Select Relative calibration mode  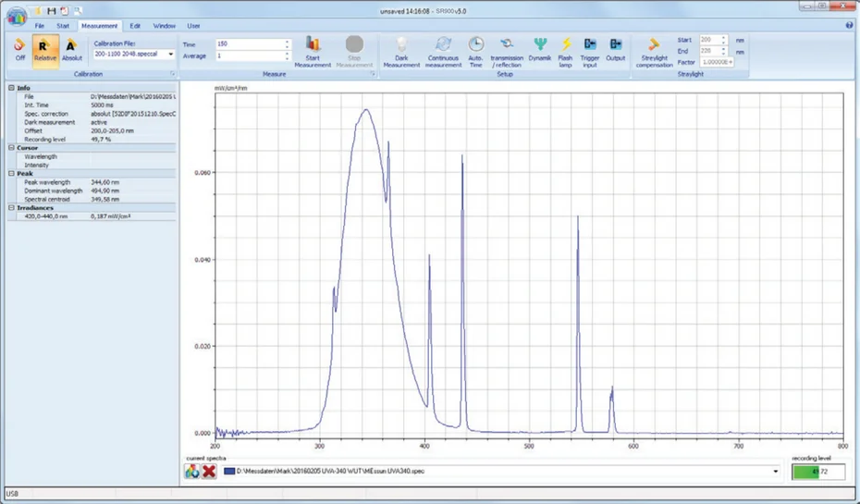45,51
